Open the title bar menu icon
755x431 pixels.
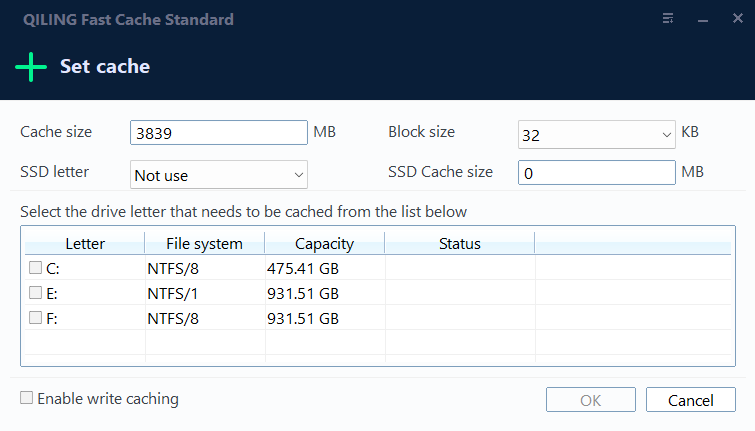pyautogui.click(x=668, y=19)
